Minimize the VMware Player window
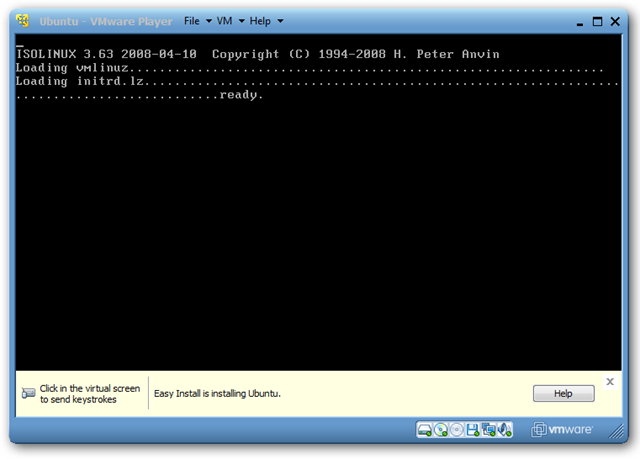The width and height of the screenshot is (640, 459). (x=580, y=22)
